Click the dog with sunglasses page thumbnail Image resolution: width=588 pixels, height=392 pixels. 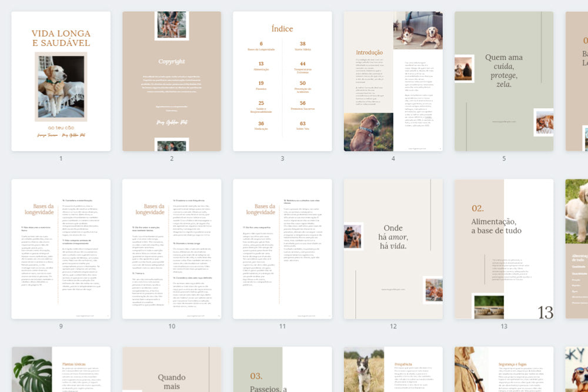tap(577, 370)
